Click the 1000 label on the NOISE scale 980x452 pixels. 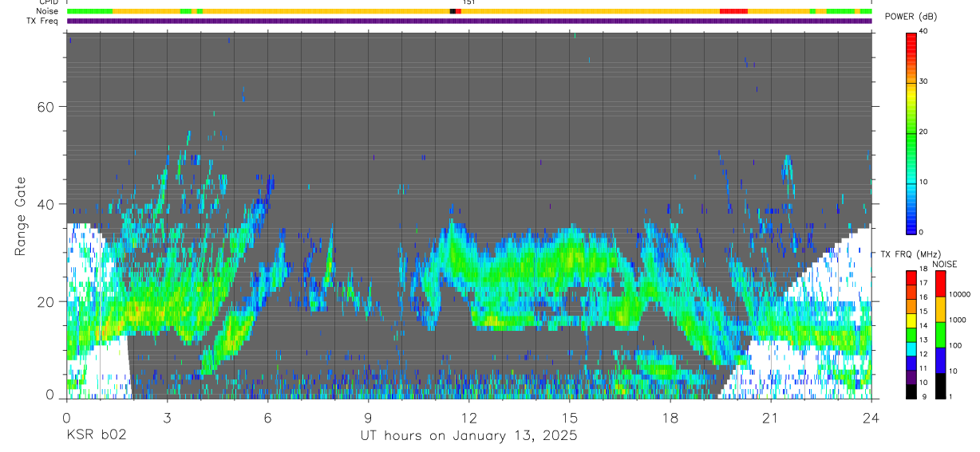pyautogui.click(x=957, y=320)
